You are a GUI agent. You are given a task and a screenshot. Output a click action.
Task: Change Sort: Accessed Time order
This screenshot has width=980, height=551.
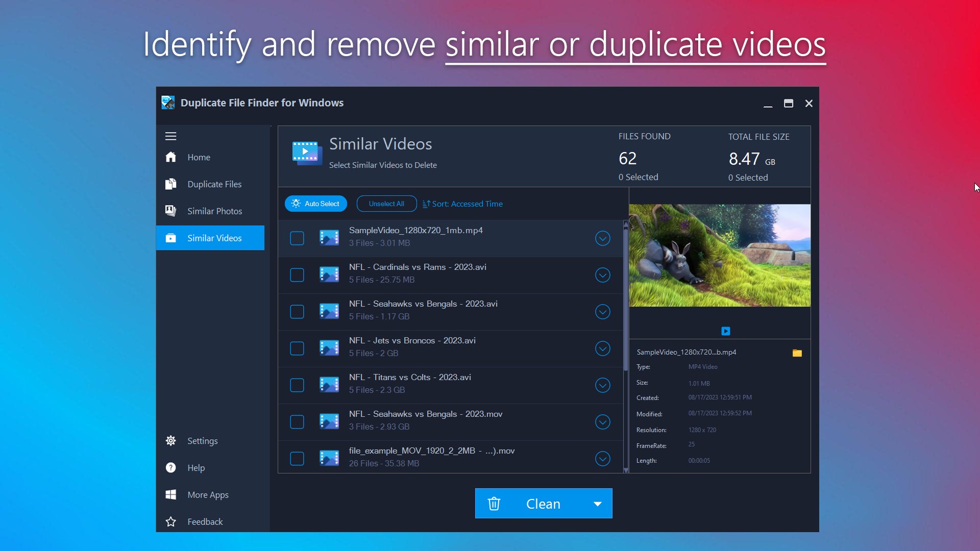[x=462, y=204]
